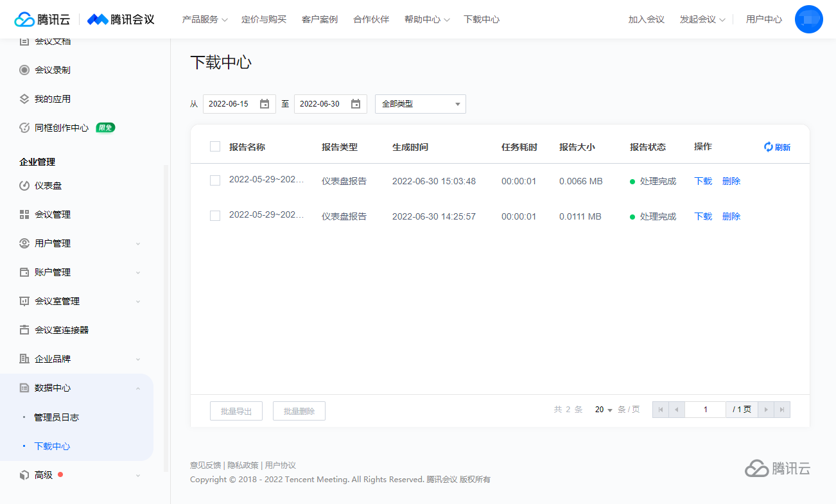Click the 账户管理 wallet icon

coord(24,272)
